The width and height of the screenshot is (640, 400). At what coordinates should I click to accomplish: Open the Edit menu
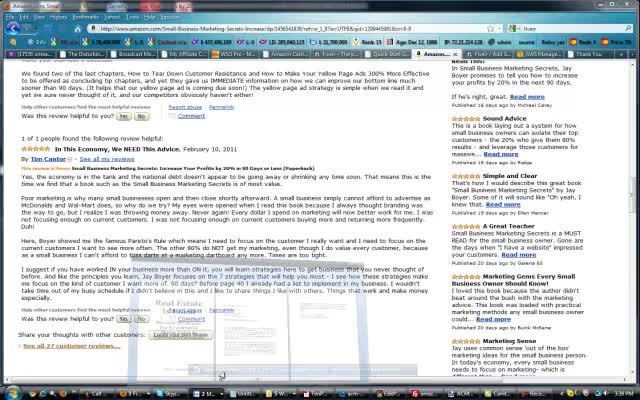point(24,17)
